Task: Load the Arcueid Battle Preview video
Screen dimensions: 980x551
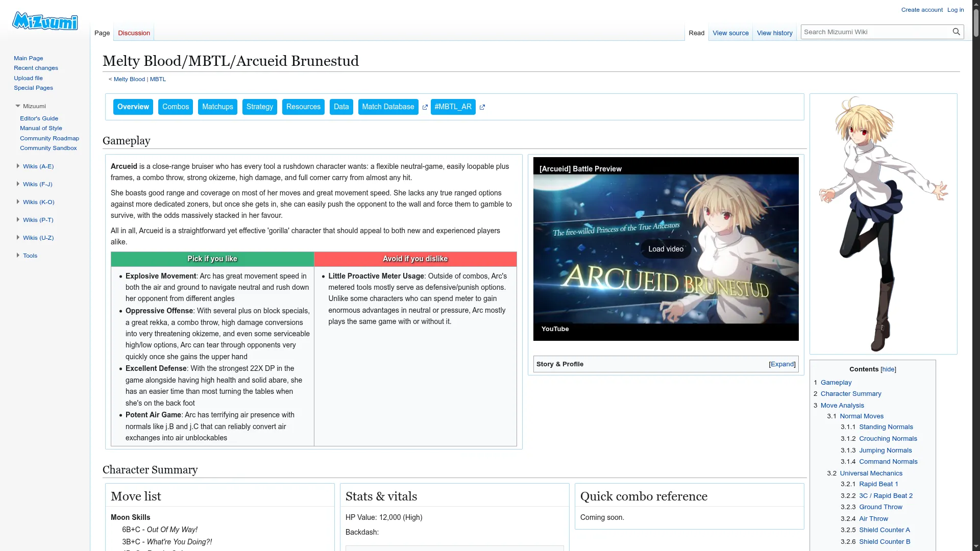Action: 666,249
